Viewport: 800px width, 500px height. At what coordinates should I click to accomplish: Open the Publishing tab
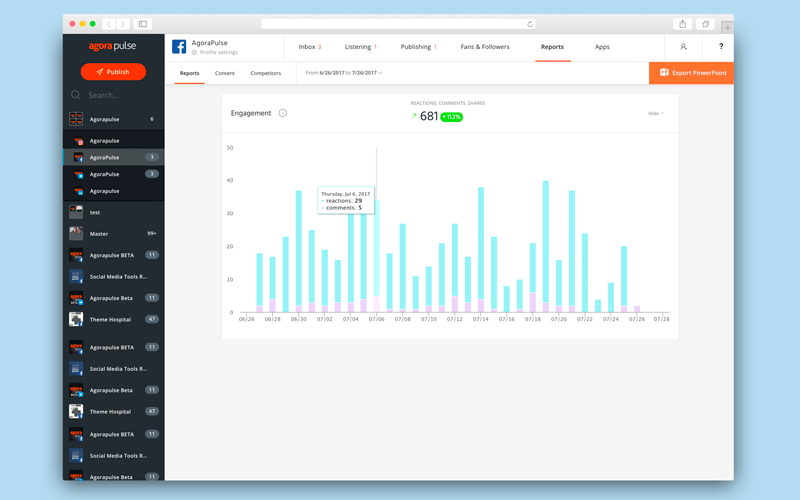[418, 47]
